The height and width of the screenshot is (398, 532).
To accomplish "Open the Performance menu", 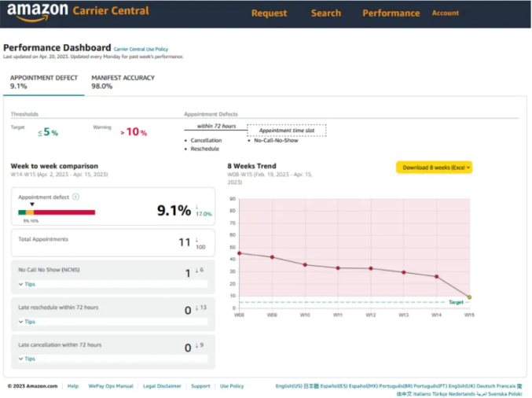I will [391, 13].
